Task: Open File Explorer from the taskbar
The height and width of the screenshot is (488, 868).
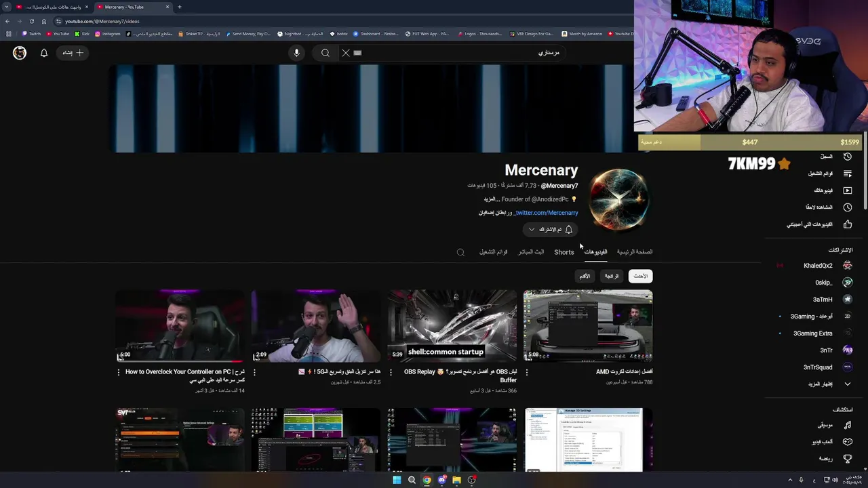Action: pyautogui.click(x=456, y=480)
